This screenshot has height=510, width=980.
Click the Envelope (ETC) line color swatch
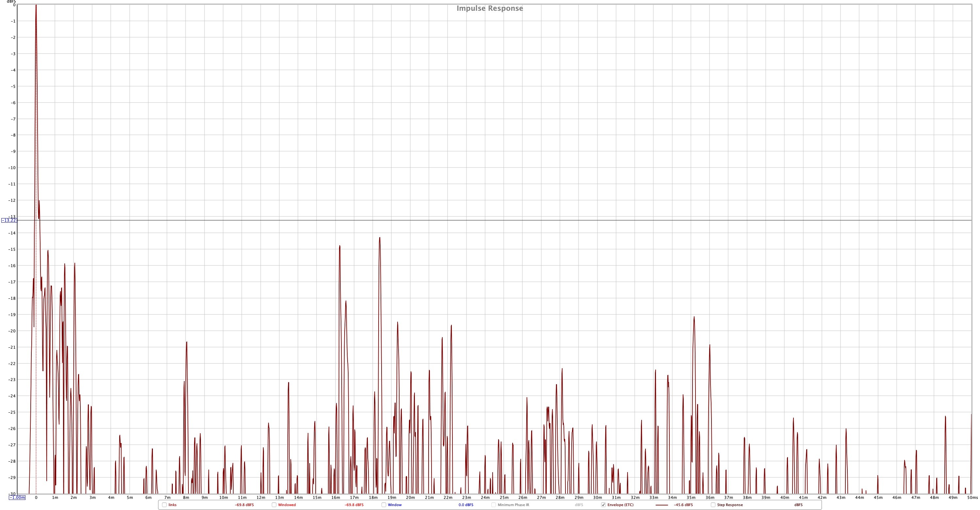(661, 505)
